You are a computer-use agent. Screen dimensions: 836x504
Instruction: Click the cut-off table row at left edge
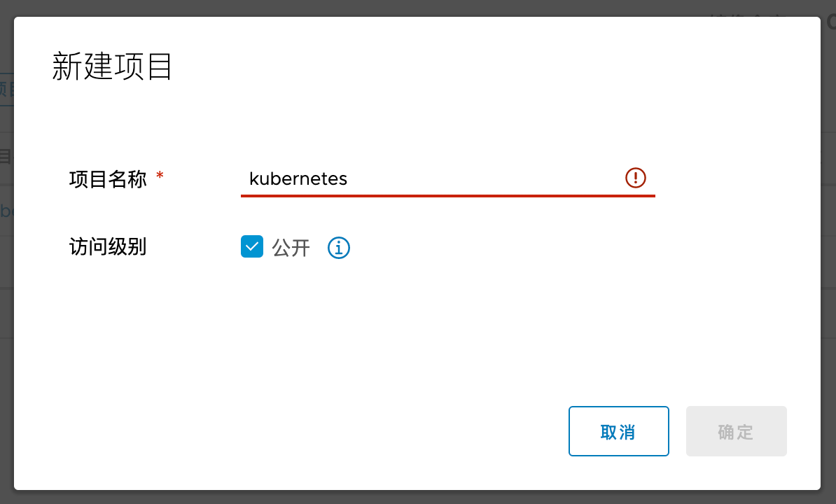(6, 211)
